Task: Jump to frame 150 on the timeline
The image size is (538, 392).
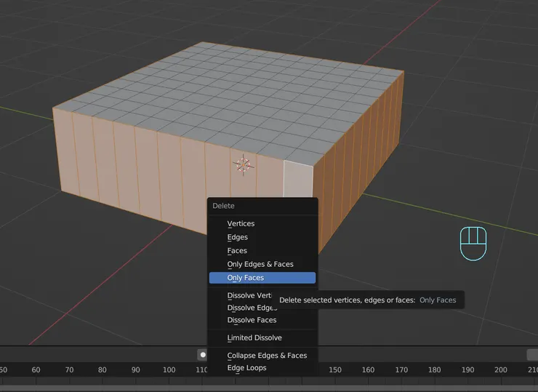Action: click(x=334, y=370)
